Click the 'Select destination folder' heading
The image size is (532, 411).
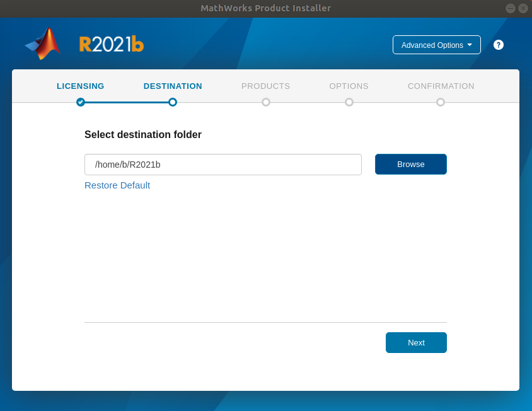pos(143,134)
